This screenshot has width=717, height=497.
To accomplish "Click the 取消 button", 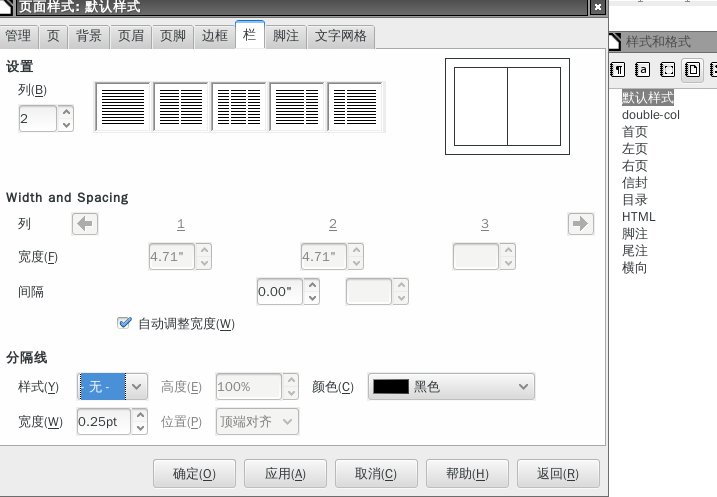I will click(x=376, y=474).
